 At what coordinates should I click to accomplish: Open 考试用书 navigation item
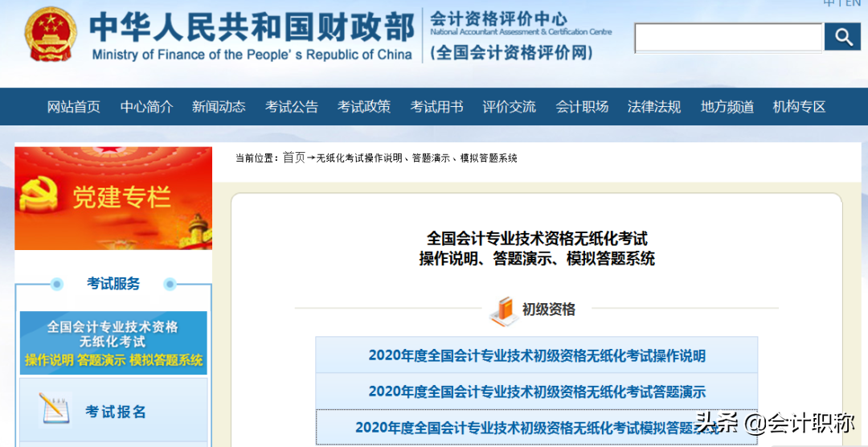pyautogui.click(x=436, y=106)
